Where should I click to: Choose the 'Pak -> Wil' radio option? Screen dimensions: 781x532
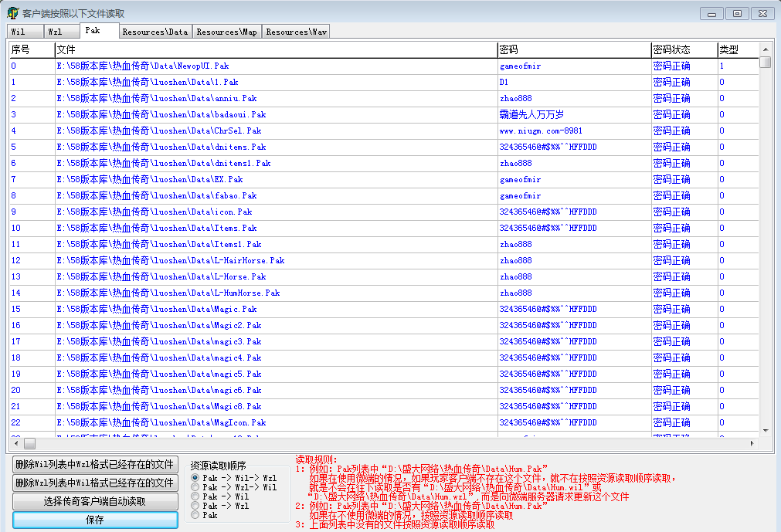pyautogui.click(x=195, y=496)
